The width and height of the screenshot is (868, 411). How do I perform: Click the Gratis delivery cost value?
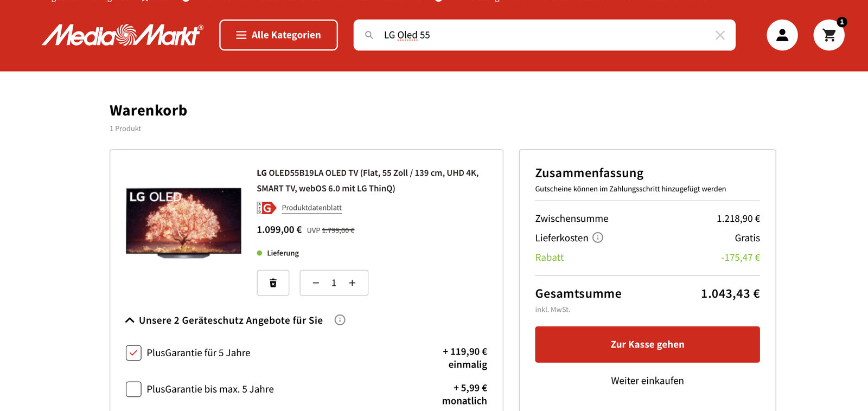(748, 238)
